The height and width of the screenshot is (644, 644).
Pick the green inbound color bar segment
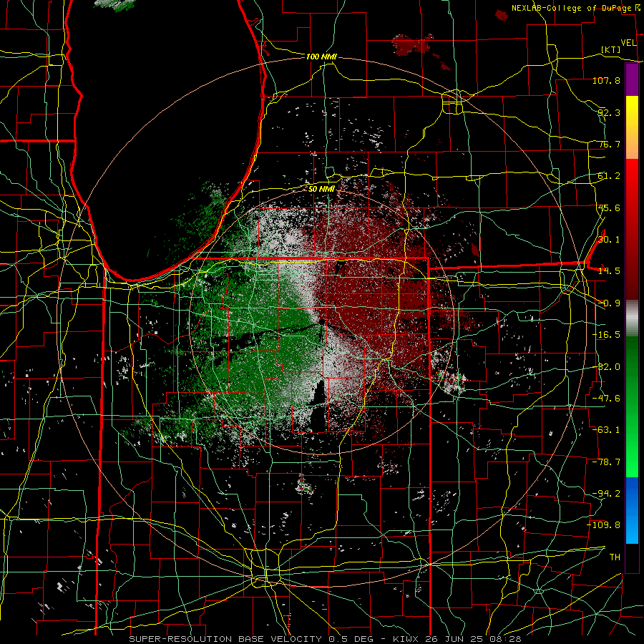pyautogui.click(x=632, y=406)
